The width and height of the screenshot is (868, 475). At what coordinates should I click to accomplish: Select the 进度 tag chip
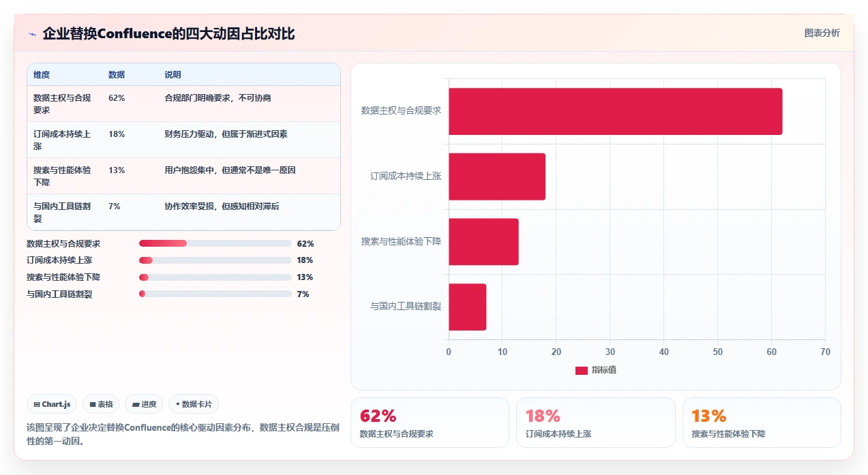(x=144, y=404)
